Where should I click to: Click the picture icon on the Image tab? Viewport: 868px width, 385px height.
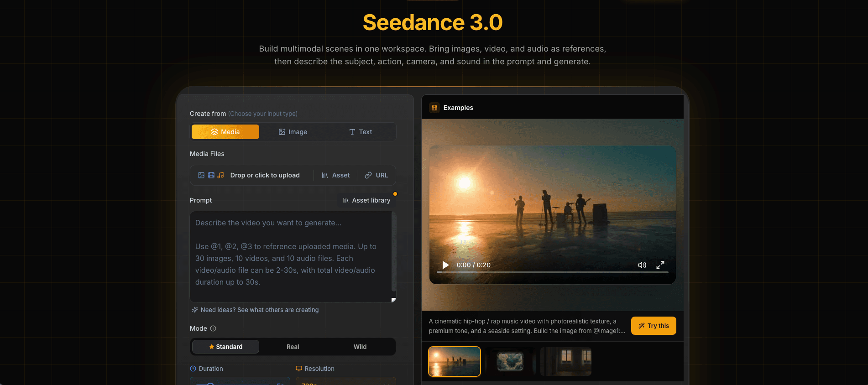click(282, 132)
